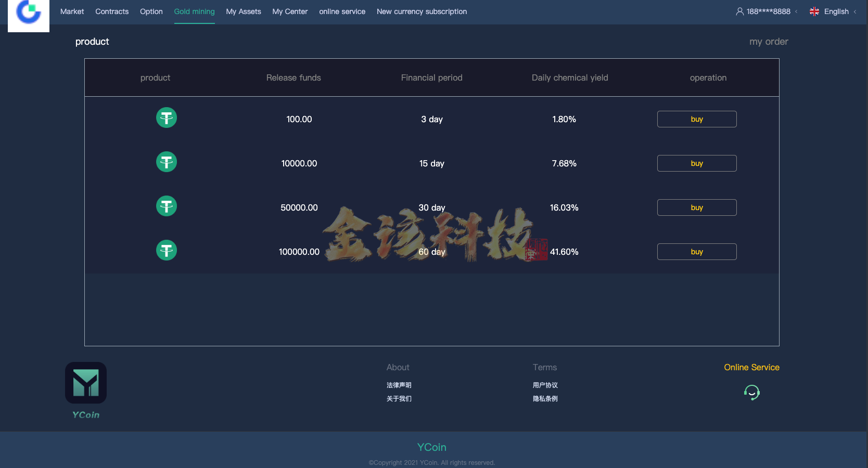The image size is (868, 468).
Task: Click the Tether icon in the 100000.00 row
Action: pos(167,250)
